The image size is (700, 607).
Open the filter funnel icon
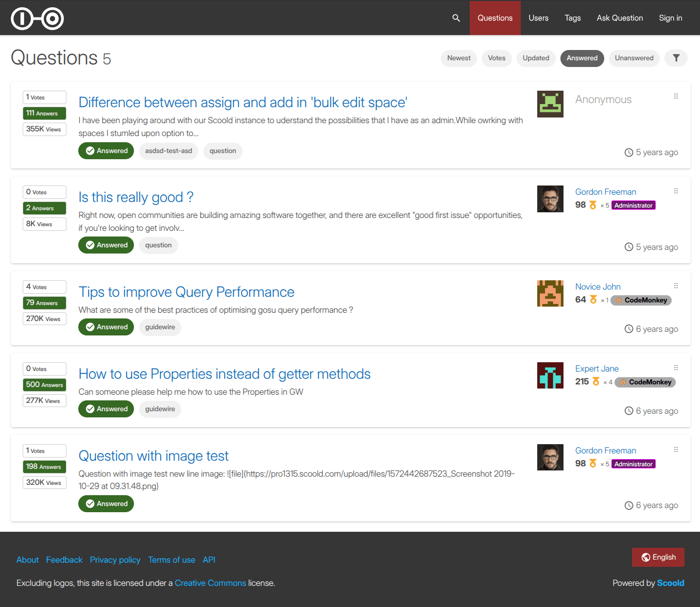(x=676, y=58)
